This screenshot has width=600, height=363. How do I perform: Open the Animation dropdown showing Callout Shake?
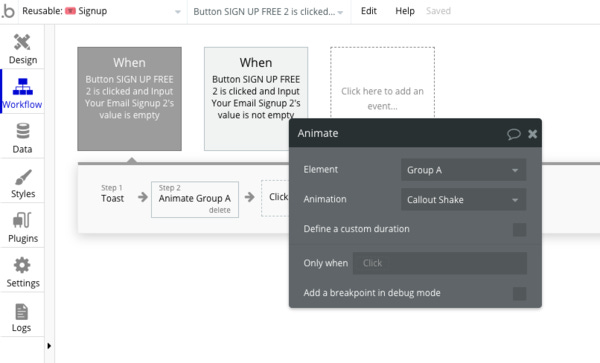pos(463,200)
